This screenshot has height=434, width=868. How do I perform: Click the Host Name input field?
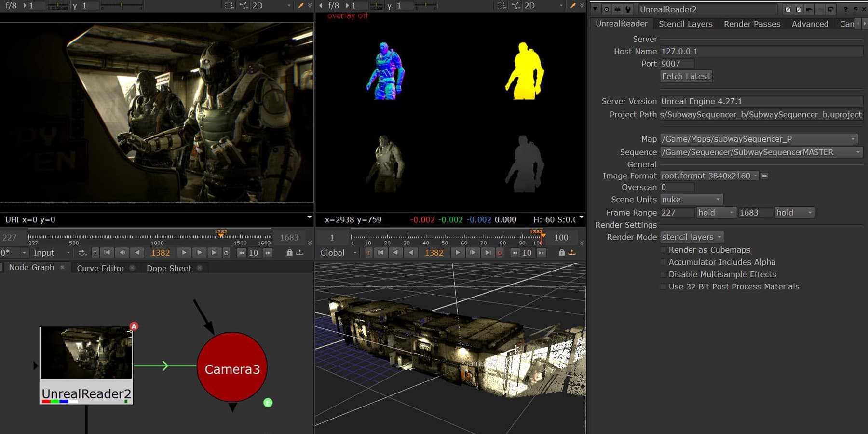coord(760,51)
